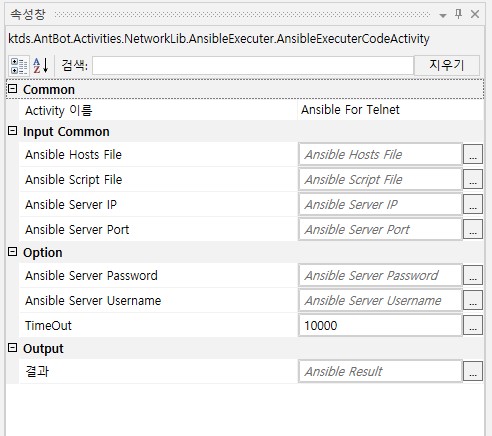Switch to categorized property view icon
The height and width of the screenshot is (436, 492).
pos(19,66)
